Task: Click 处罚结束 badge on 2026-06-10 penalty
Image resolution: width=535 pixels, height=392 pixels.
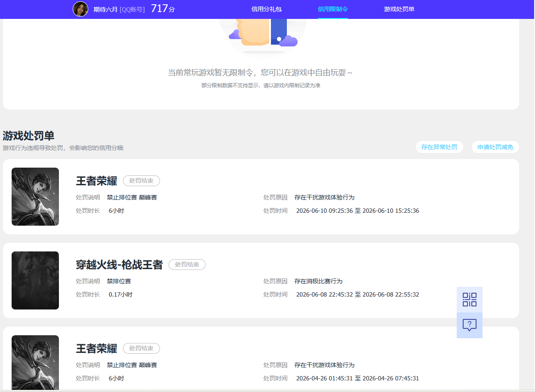Action: (141, 181)
